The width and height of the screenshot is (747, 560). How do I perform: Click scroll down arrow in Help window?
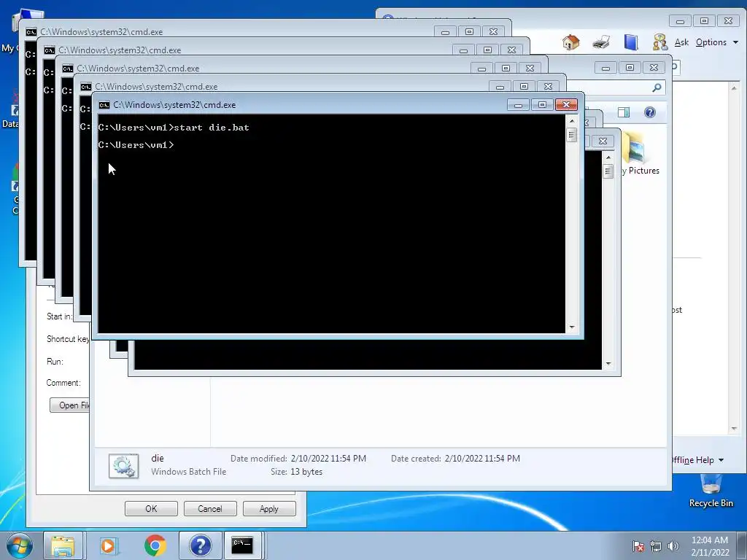click(x=734, y=429)
